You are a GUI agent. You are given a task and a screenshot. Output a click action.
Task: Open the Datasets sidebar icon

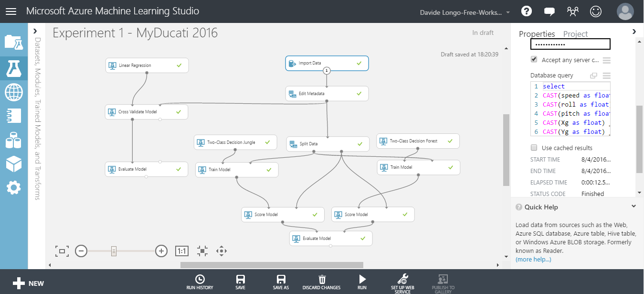tap(13, 140)
